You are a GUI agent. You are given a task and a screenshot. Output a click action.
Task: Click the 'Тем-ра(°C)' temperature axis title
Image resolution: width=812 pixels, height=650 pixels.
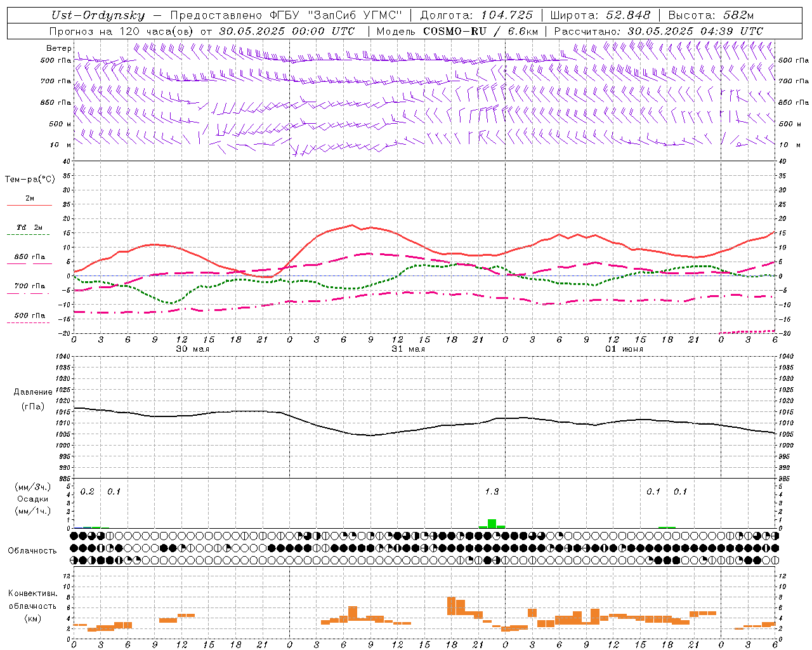point(30,180)
